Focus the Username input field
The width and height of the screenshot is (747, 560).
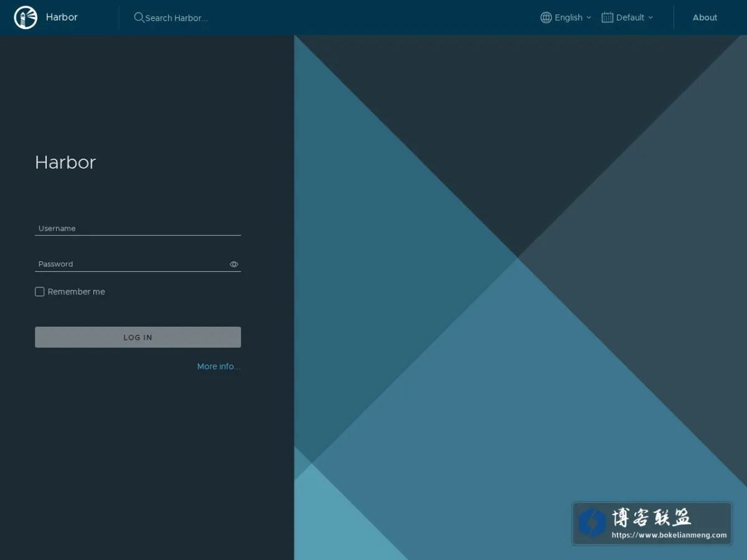(138, 228)
